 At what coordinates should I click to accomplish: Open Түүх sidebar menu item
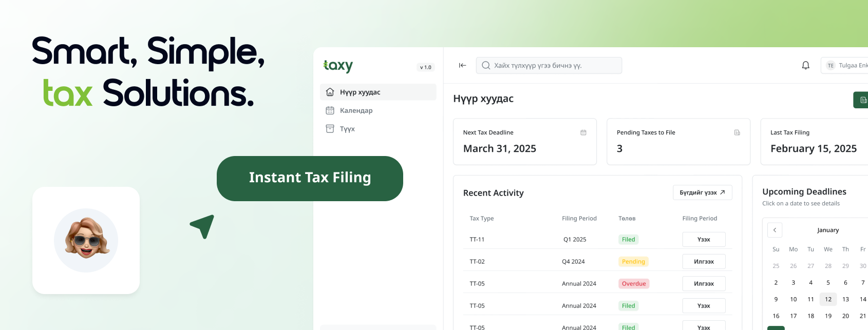pyautogui.click(x=378, y=129)
